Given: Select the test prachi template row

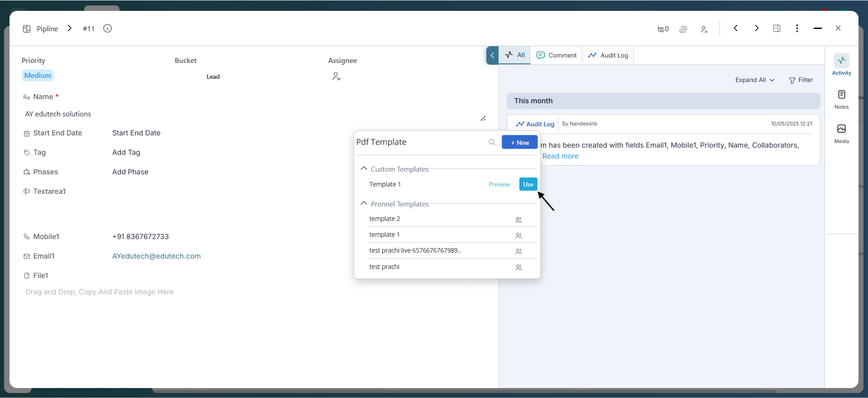Looking at the screenshot, I should (x=384, y=267).
